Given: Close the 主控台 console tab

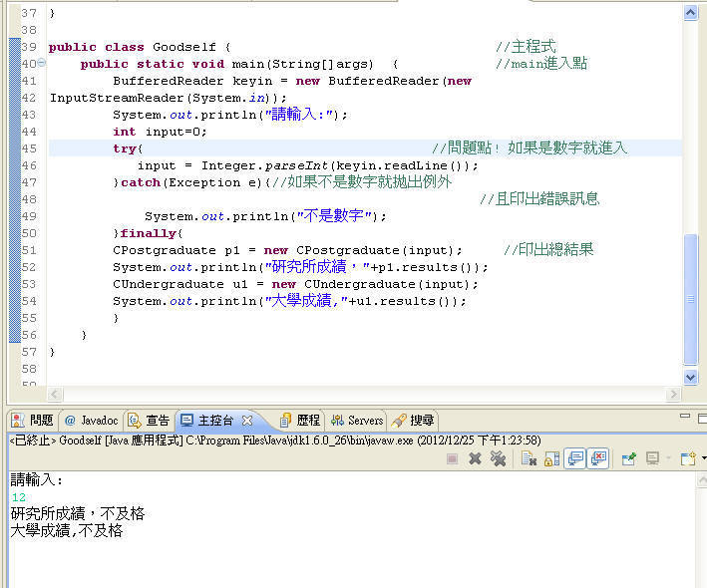Looking at the screenshot, I should [247, 421].
